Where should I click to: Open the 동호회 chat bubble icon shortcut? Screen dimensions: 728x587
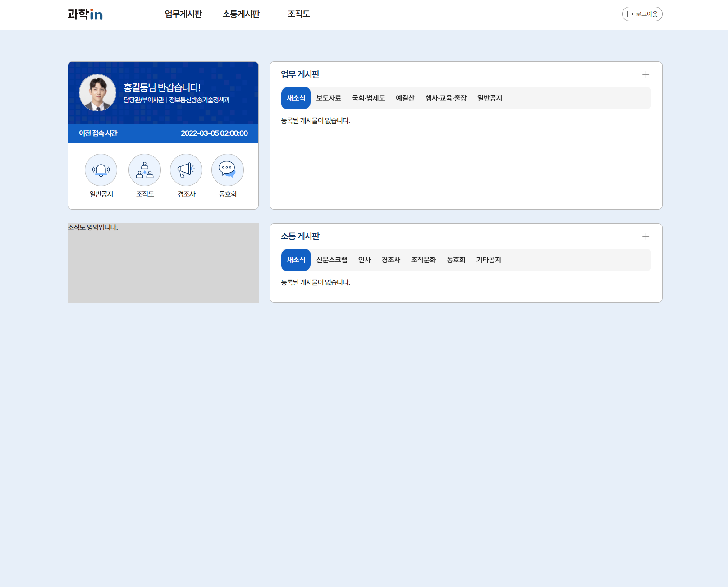pyautogui.click(x=228, y=170)
